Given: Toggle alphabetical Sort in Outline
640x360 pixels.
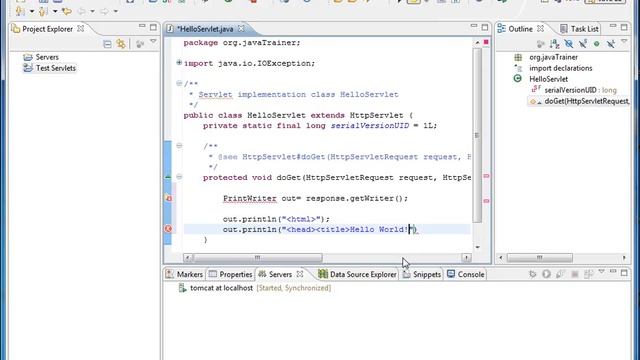Looking at the screenshot, I should (x=554, y=44).
